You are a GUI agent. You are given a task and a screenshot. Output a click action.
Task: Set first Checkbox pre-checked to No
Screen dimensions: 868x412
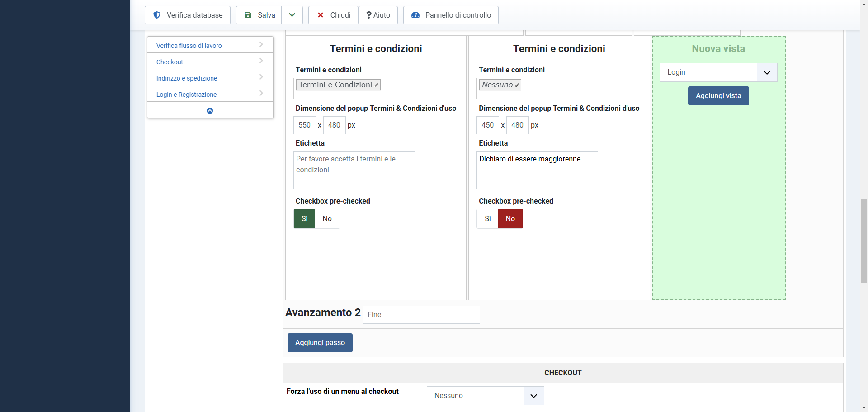pos(327,219)
